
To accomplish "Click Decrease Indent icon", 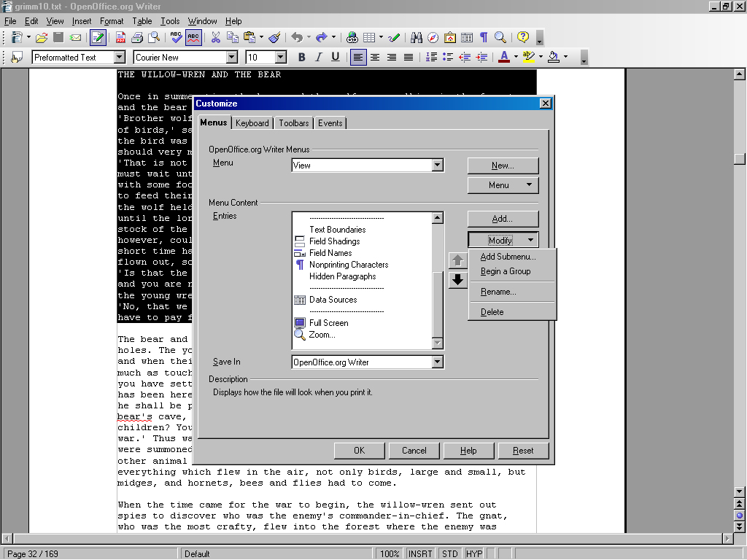I will (x=465, y=58).
